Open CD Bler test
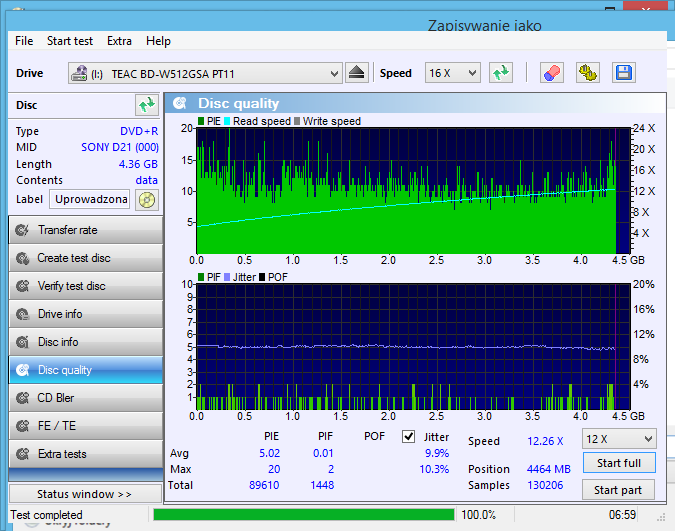This screenshot has width=675, height=531. point(86,398)
